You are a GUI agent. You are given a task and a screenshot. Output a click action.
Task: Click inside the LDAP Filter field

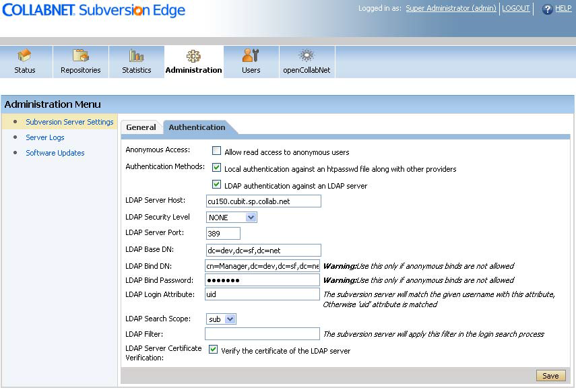(x=263, y=333)
